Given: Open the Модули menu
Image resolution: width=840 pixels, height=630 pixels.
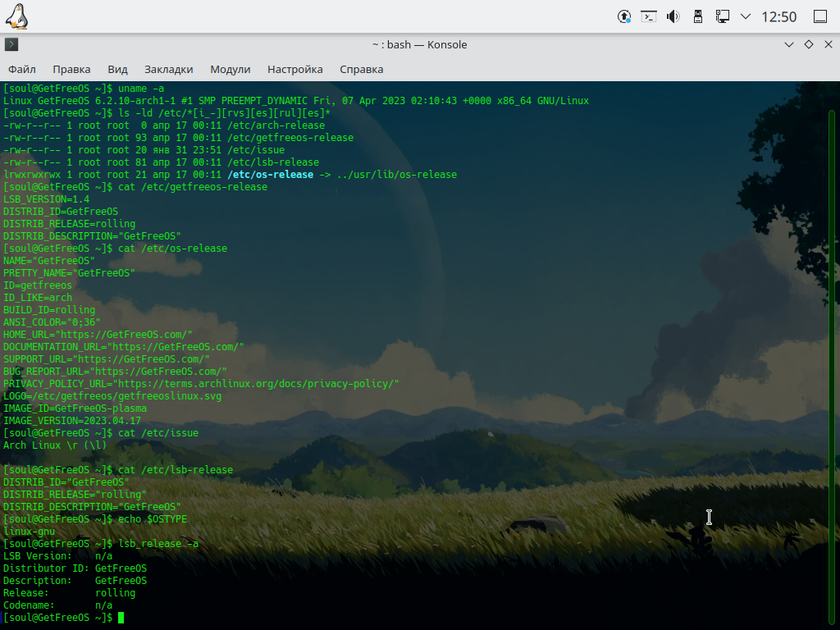Looking at the screenshot, I should (231, 69).
